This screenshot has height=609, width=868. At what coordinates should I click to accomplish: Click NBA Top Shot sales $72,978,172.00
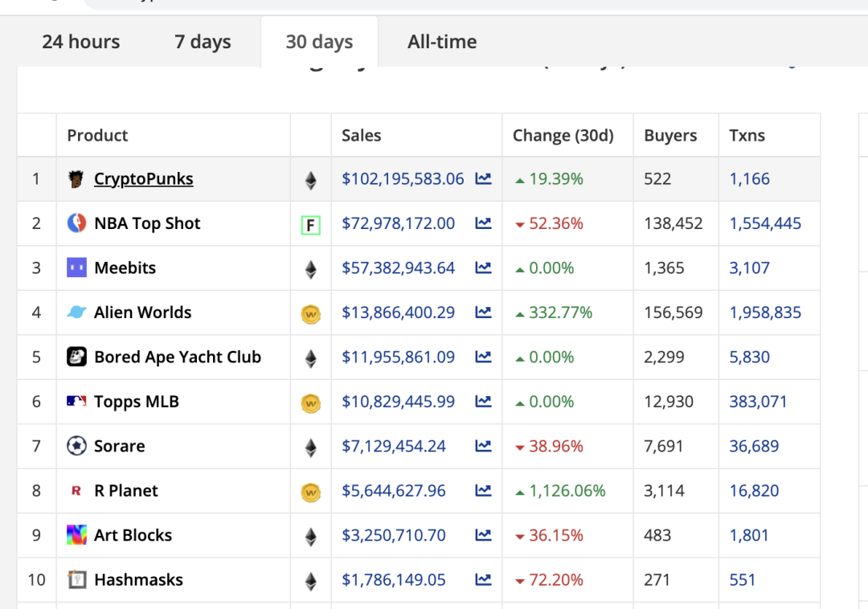click(398, 223)
